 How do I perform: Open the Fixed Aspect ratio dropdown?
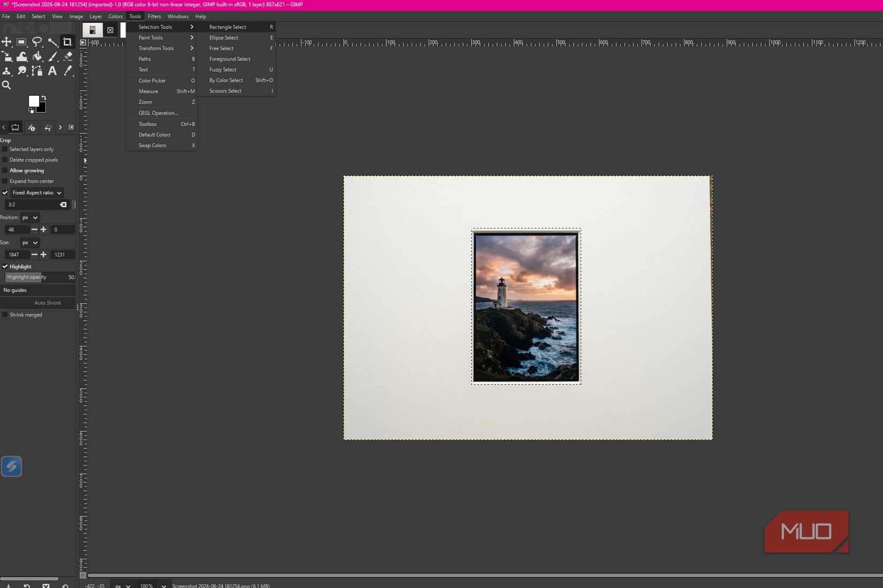point(37,193)
